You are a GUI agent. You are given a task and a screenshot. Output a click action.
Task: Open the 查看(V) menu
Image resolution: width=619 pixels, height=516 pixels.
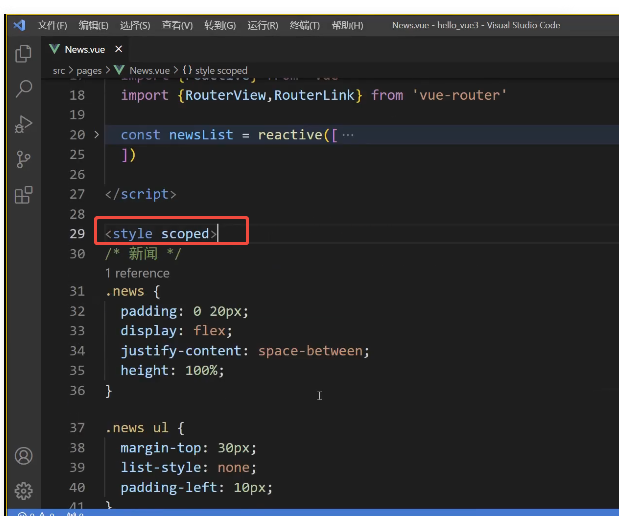[x=177, y=26]
